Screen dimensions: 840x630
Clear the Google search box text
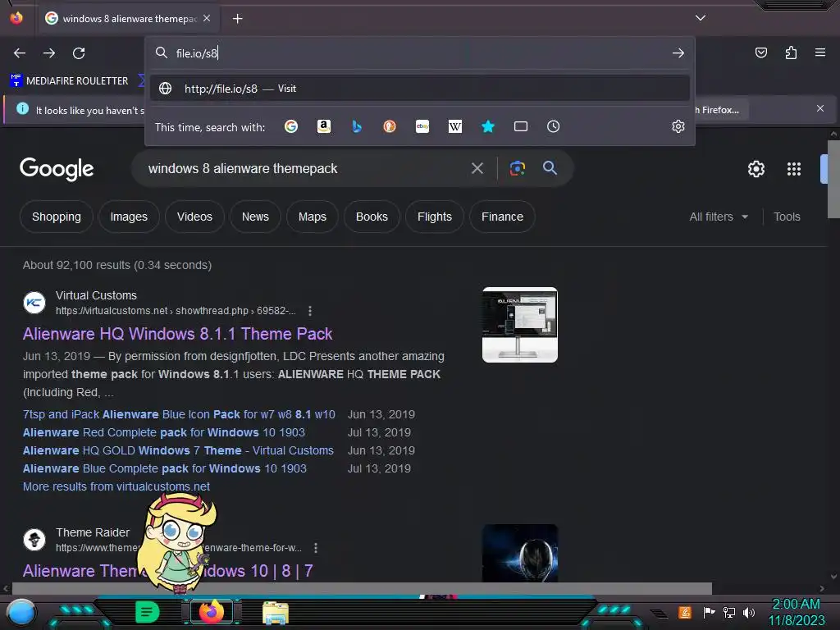click(x=477, y=168)
